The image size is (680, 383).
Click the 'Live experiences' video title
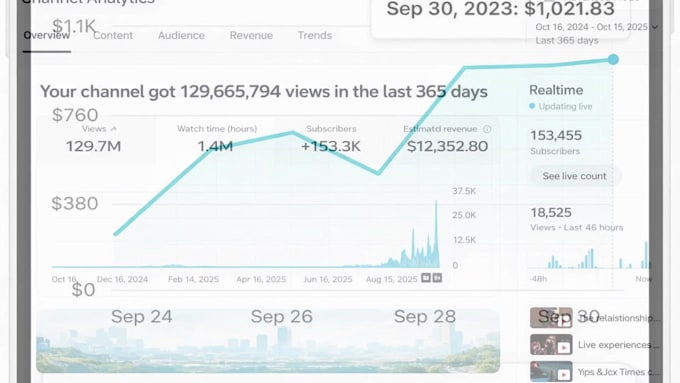618,345
